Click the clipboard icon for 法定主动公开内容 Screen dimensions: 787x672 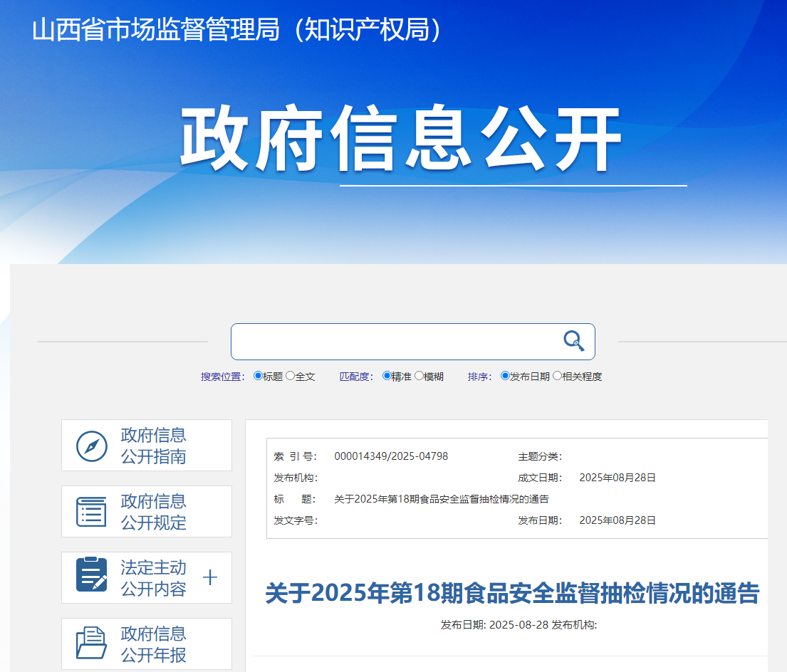(x=92, y=575)
